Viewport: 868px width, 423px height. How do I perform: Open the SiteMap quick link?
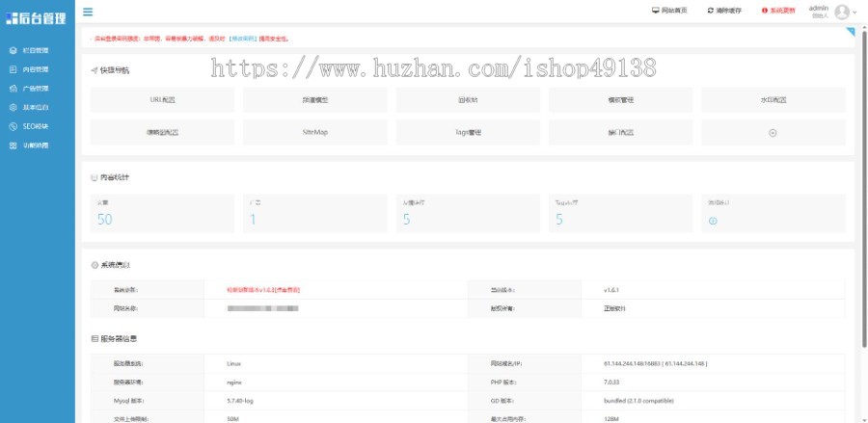point(315,133)
